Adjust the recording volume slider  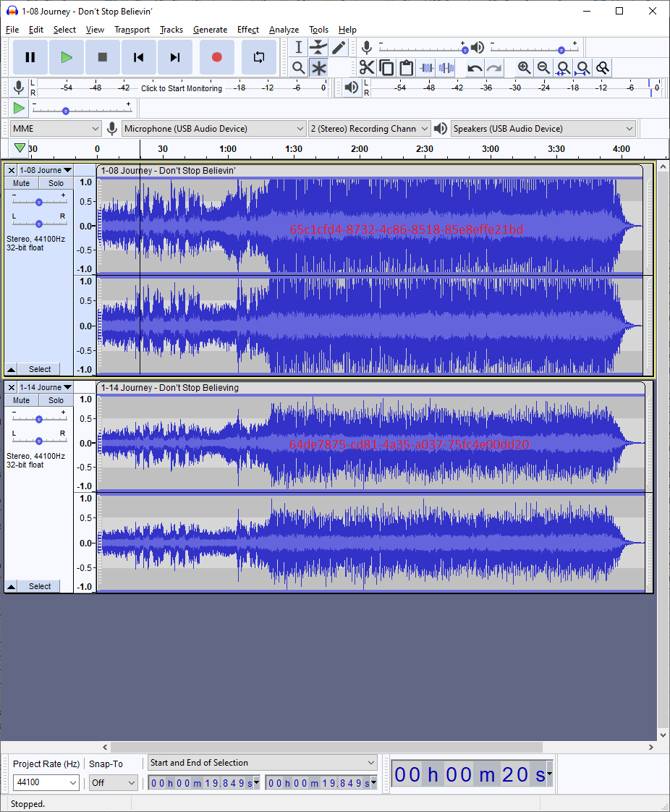pos(422,48)
